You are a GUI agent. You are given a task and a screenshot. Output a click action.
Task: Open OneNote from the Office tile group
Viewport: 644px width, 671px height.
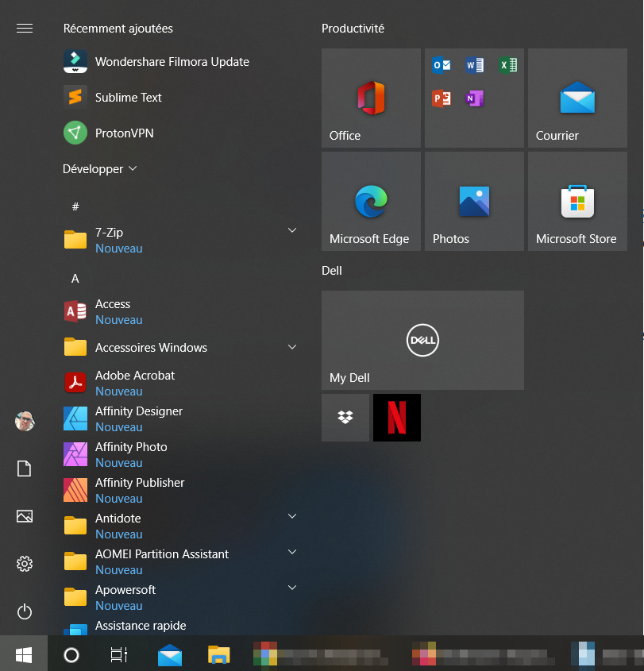(x=475, y=98)
